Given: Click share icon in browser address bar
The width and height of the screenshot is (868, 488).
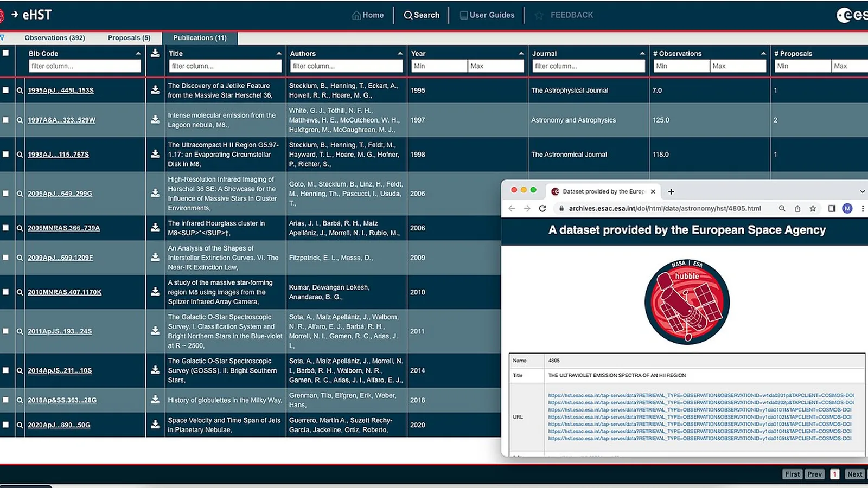Looking at the screenshot, I should tap(797, 208).
